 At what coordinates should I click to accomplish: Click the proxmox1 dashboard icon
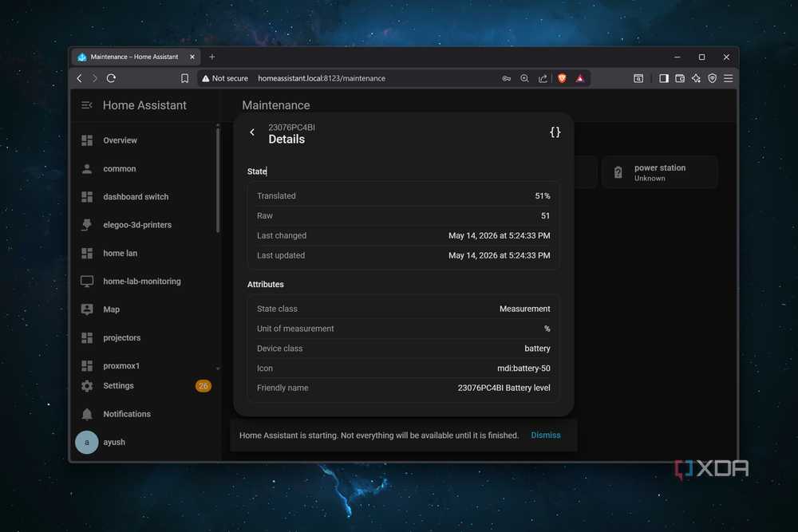(87, 365)
